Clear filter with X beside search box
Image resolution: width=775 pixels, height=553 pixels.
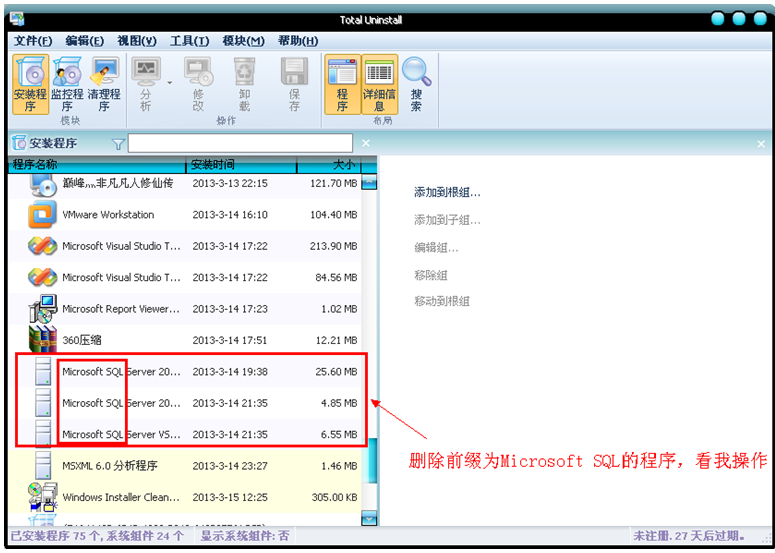pos(366,143)
